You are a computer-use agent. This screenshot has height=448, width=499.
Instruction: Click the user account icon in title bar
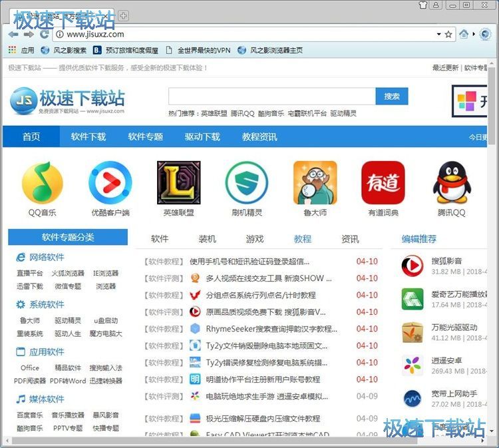tap(436, 5)
